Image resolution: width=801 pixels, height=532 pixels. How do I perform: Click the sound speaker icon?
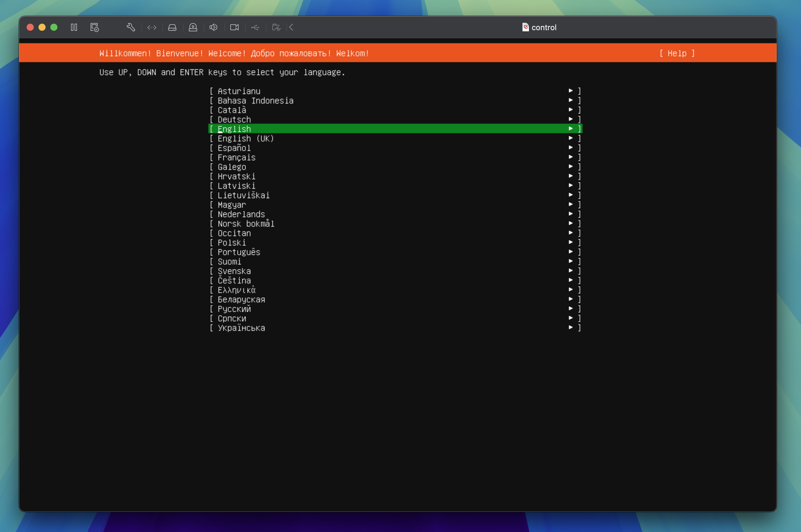tap(213, 27)
